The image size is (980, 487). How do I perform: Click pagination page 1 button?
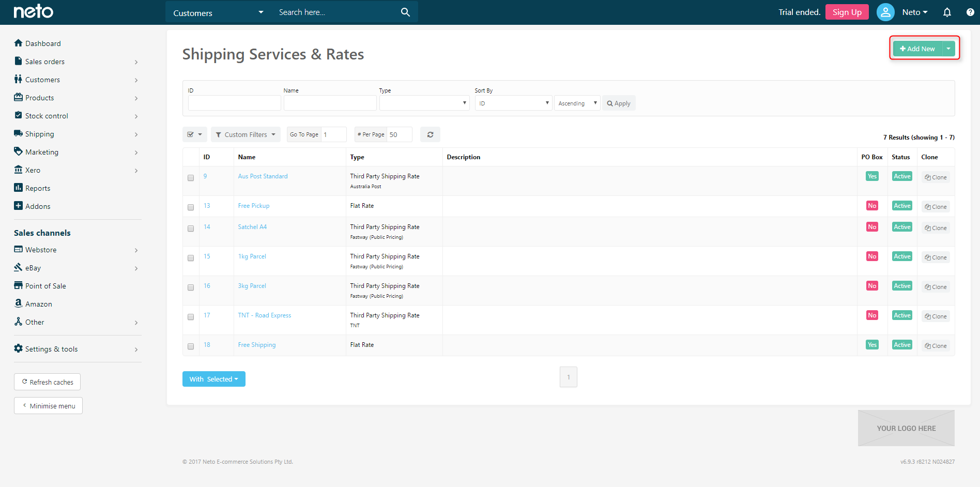tap(569, 377)
